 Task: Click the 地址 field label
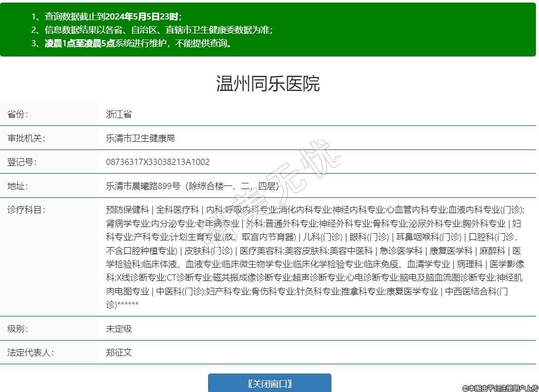[x=17, y=186]
